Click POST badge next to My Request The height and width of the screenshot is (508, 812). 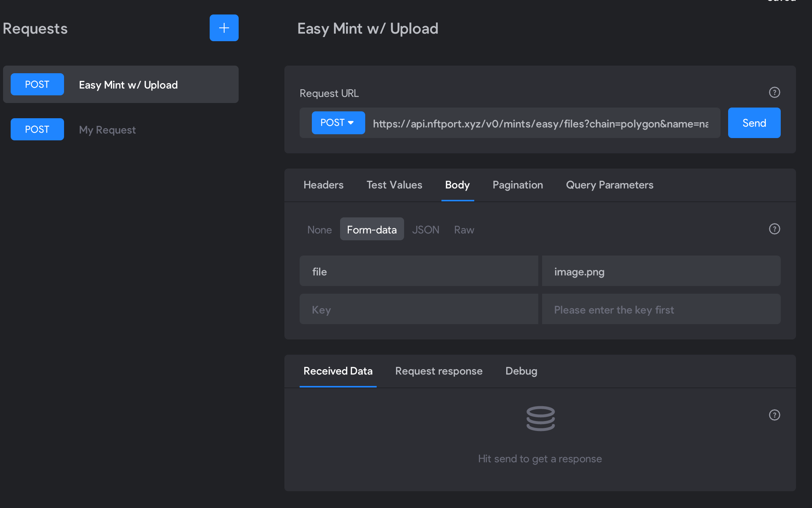37,129
